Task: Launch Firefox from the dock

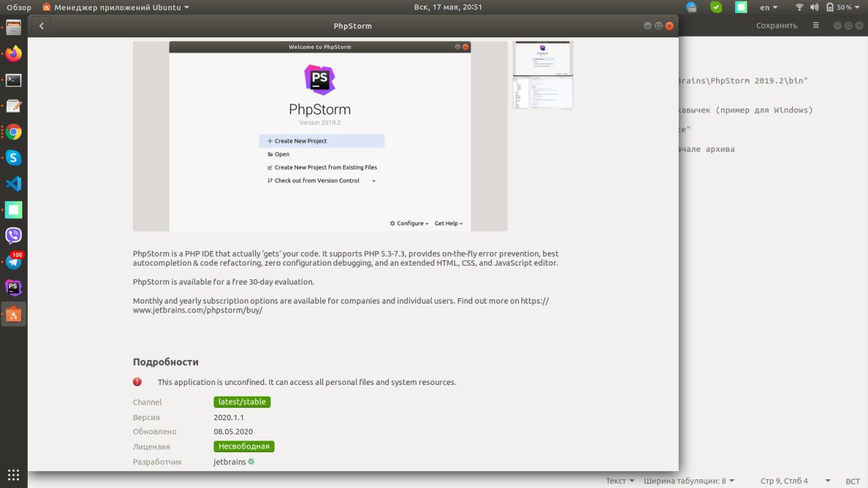Action: (14, 54)
